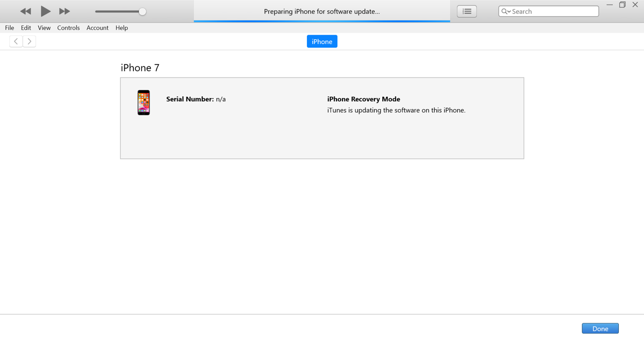Click 'Preparing iPhone for software update...' status
This screenshot has height=341, width=644.
click(x=322, y=11)
